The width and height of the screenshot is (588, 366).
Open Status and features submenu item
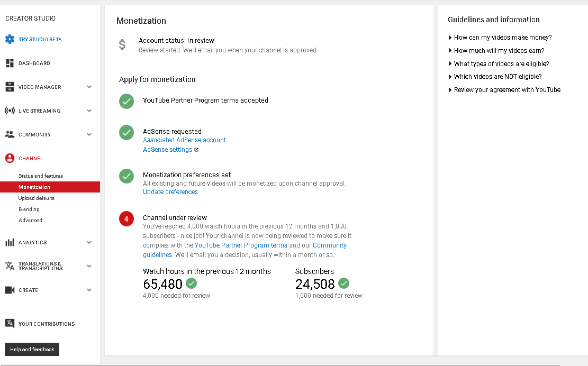tap(41, 176)
